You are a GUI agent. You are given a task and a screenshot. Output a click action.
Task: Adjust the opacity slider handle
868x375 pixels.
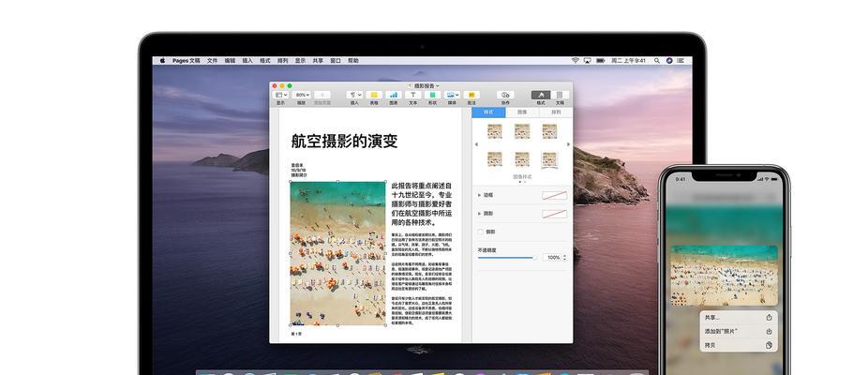pos(534,258)
